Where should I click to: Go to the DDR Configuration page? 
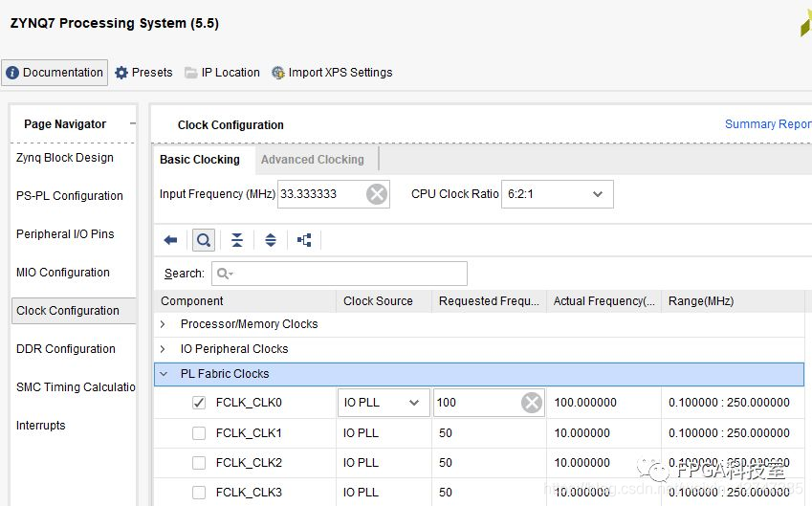[65, 349]
